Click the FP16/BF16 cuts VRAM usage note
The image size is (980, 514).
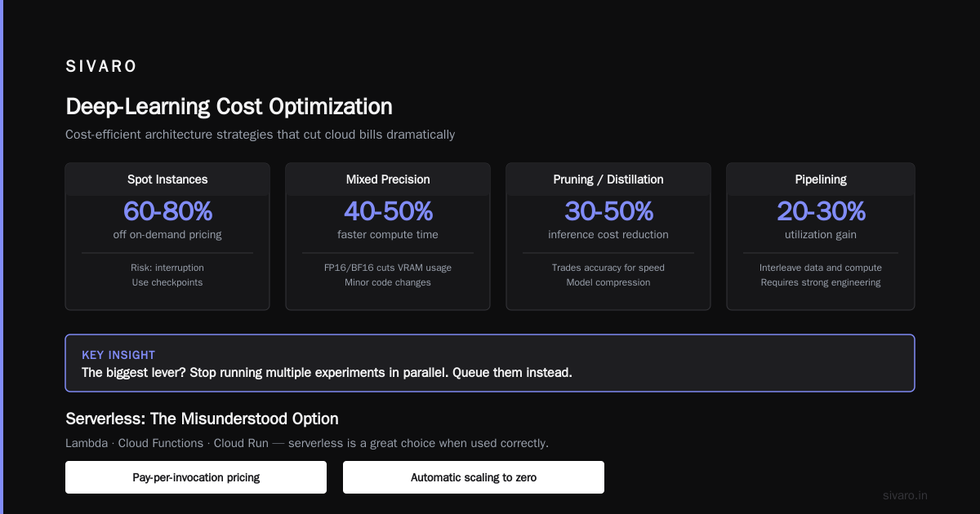click(x=388, y=268)
